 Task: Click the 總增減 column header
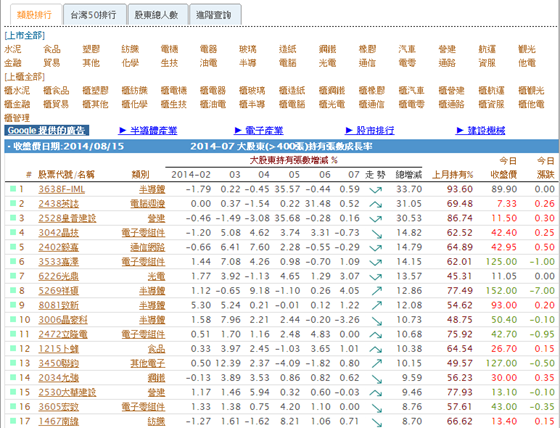click(409, 175)
